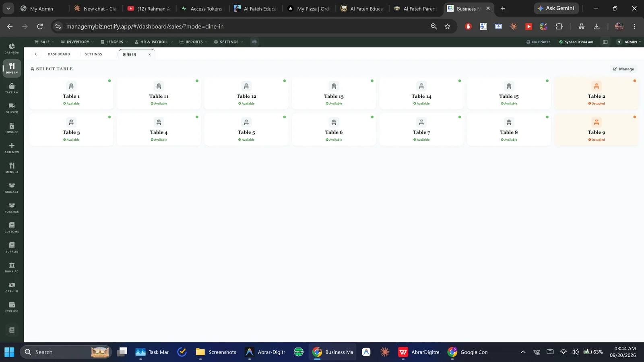This screenshot has width=644, height=362.
Task: Open Screenshots folder in the taskbar
Action: (x=216, y=352)
